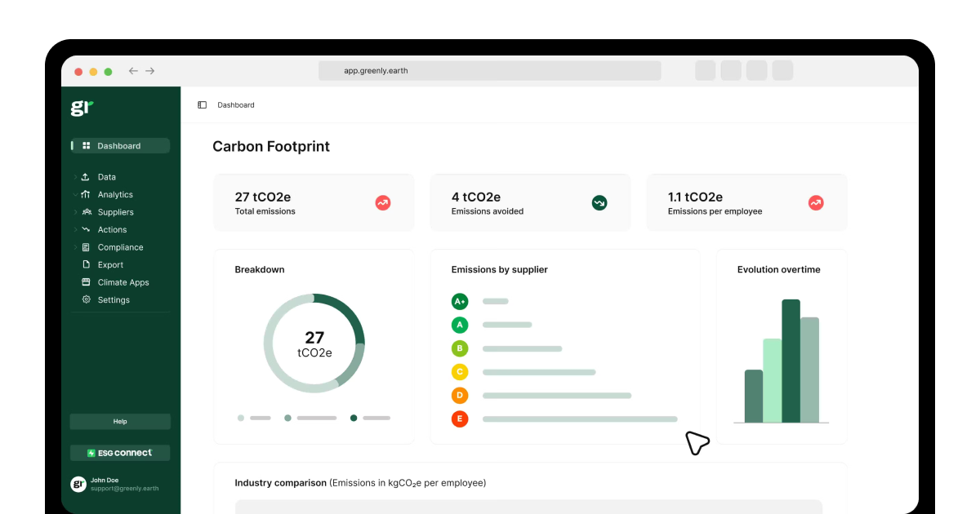Click the B supplier rating badge

[460, 348]
